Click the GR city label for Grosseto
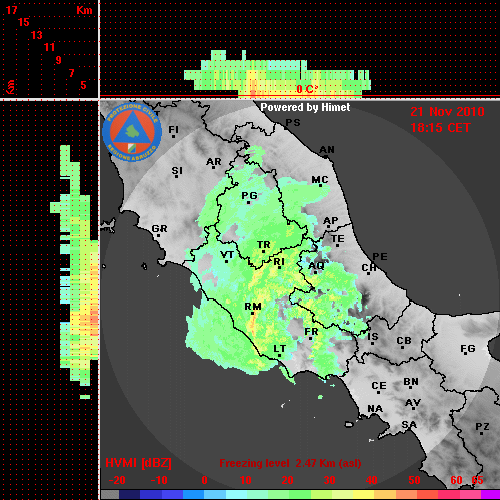 159,229
